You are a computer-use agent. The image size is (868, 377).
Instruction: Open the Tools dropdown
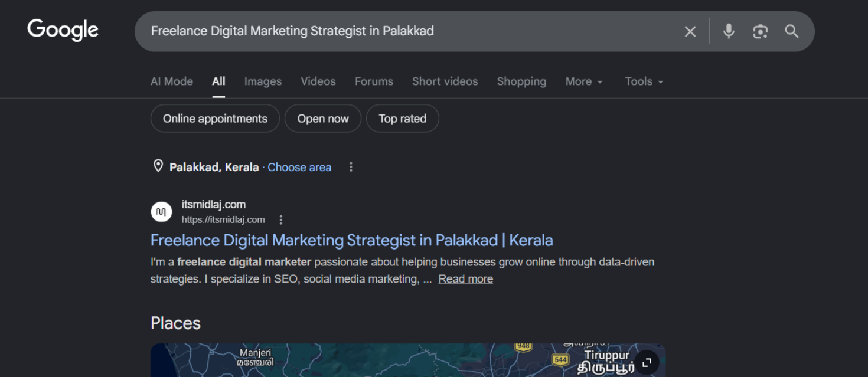point(644,81)
